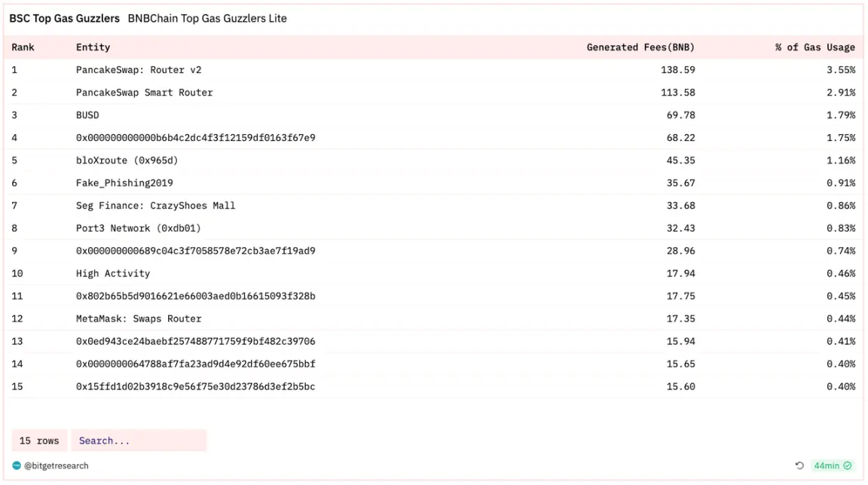The image size is (868, 485).
Task: Select address 0x000000000689c04c3f7058578e72cb3ae7f19ad9
Action: tap(195, 251)
